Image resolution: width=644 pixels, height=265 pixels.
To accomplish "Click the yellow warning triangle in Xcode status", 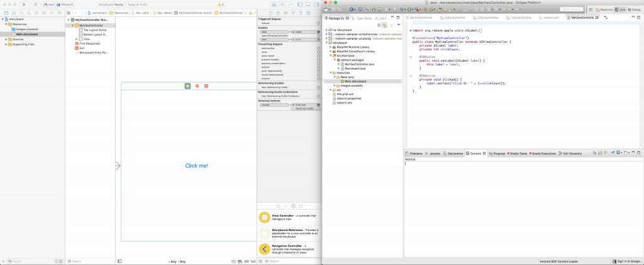I will tap(221, 4).
